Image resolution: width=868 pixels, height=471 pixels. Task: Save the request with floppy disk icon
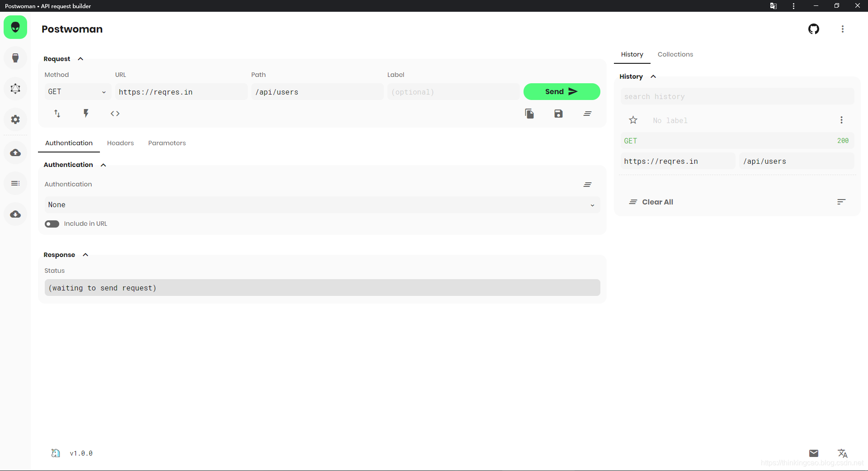pyautogui.click(x=558, y=114)
